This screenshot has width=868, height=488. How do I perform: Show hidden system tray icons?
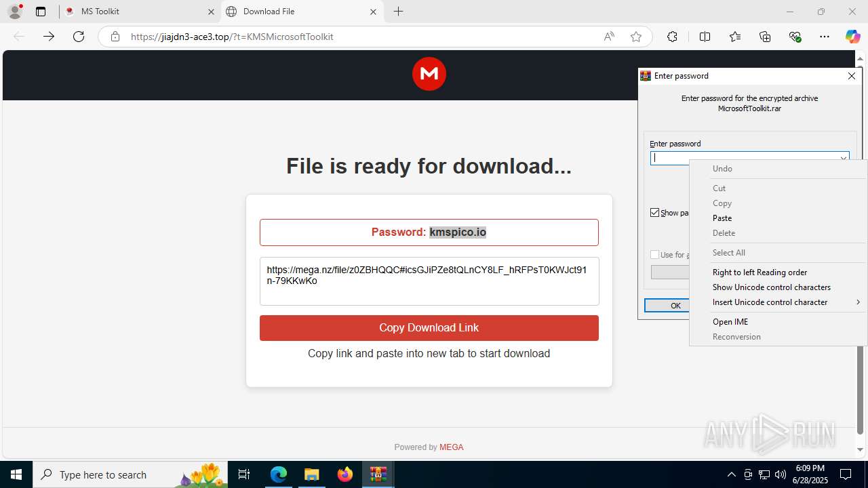click(731, 474)
